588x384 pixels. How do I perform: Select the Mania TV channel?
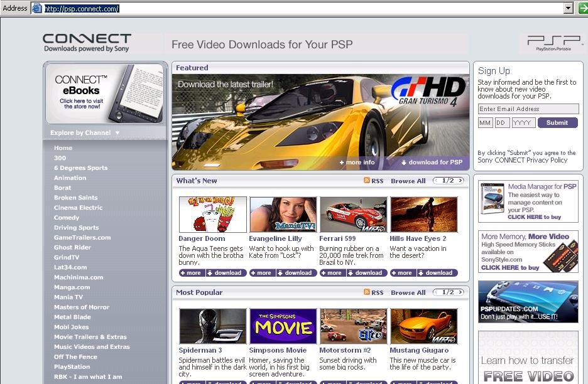68,297
